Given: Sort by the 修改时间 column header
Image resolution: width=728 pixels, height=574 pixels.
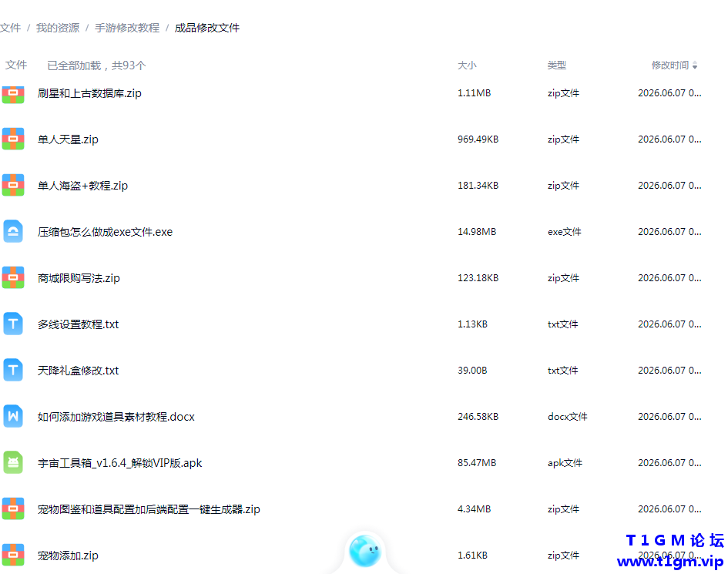Looking at the screenshot, I should coord(670,65).
